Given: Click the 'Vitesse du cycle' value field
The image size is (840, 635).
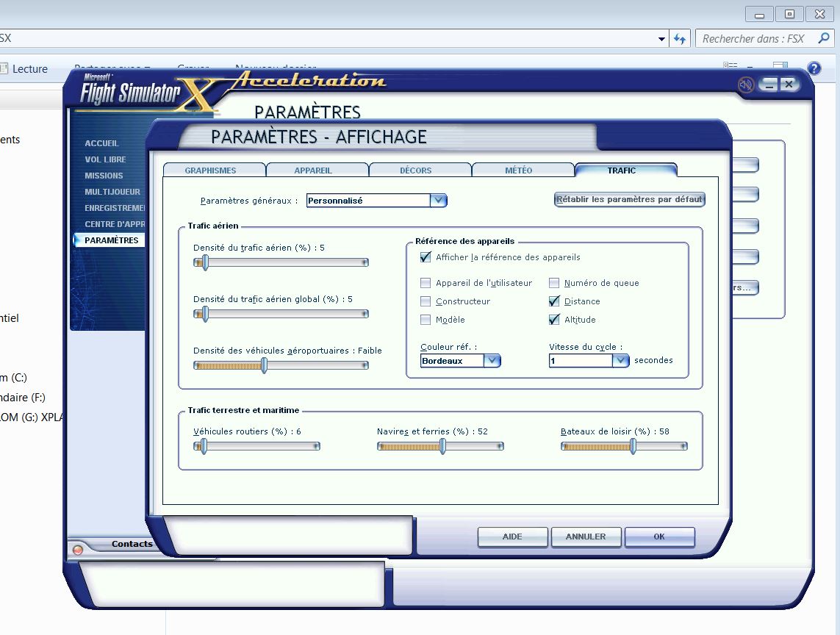Looking at the screenshot, I should 581,361.
